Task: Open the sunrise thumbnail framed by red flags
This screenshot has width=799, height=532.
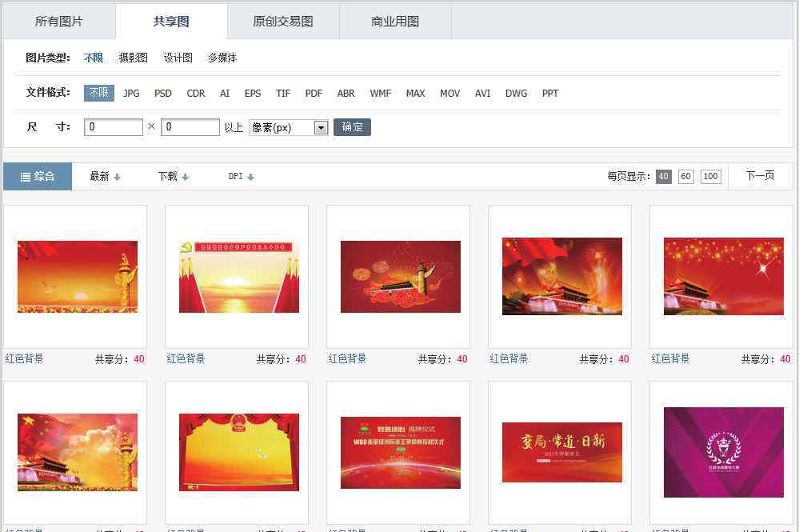Action: point(239,277)
